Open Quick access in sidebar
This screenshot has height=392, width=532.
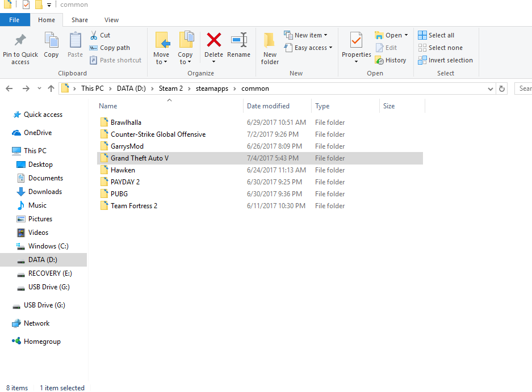[37, 115]
